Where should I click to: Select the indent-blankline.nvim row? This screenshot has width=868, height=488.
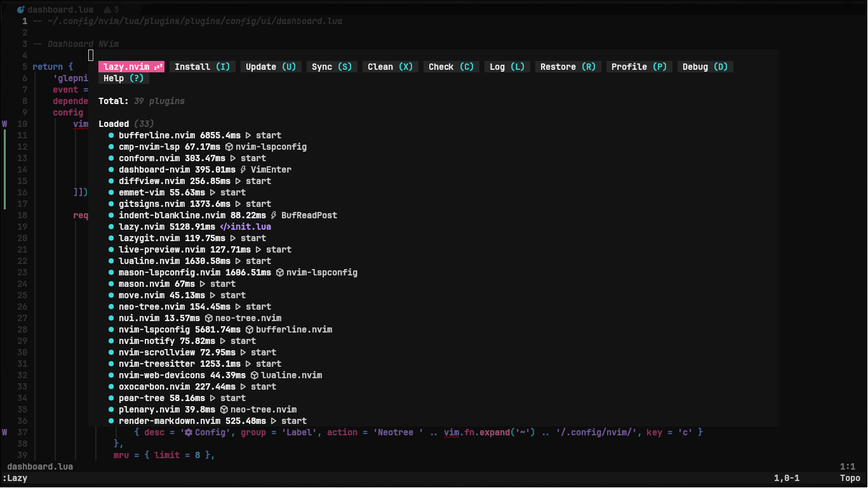point(222,215)
